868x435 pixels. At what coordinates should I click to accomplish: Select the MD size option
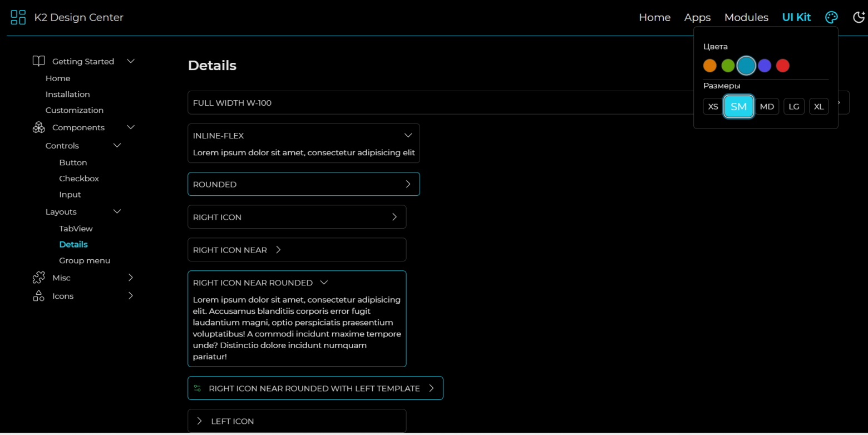pos(767,106)
